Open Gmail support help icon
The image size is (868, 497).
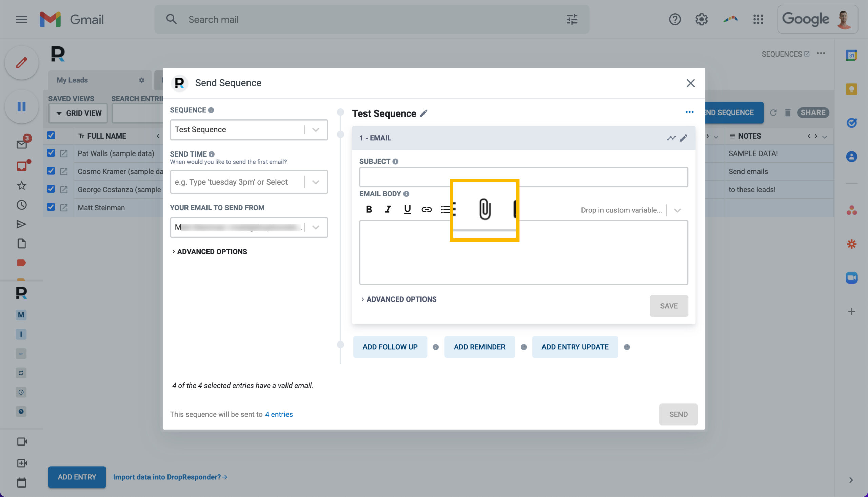[x=675, y=19]
